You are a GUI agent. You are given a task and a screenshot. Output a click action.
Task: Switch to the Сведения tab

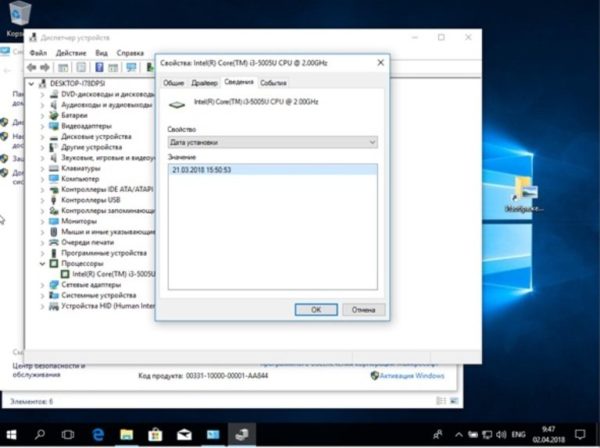tap(239, 82)
